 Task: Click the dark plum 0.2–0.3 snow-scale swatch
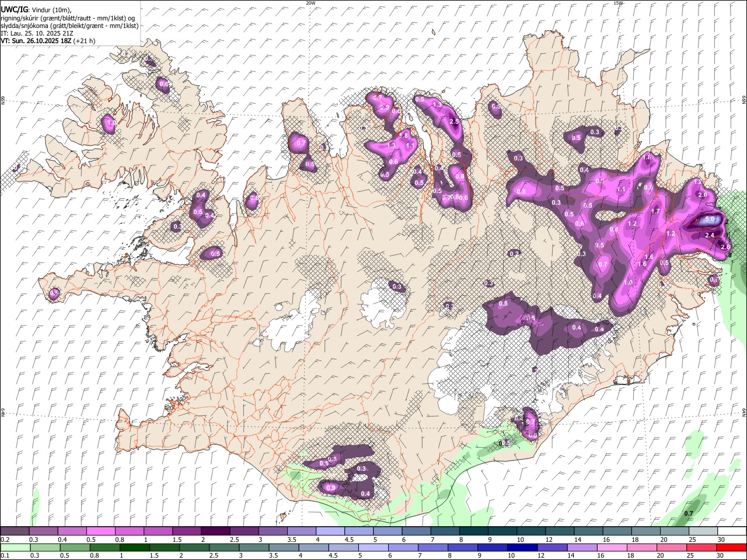coord(15,531)
